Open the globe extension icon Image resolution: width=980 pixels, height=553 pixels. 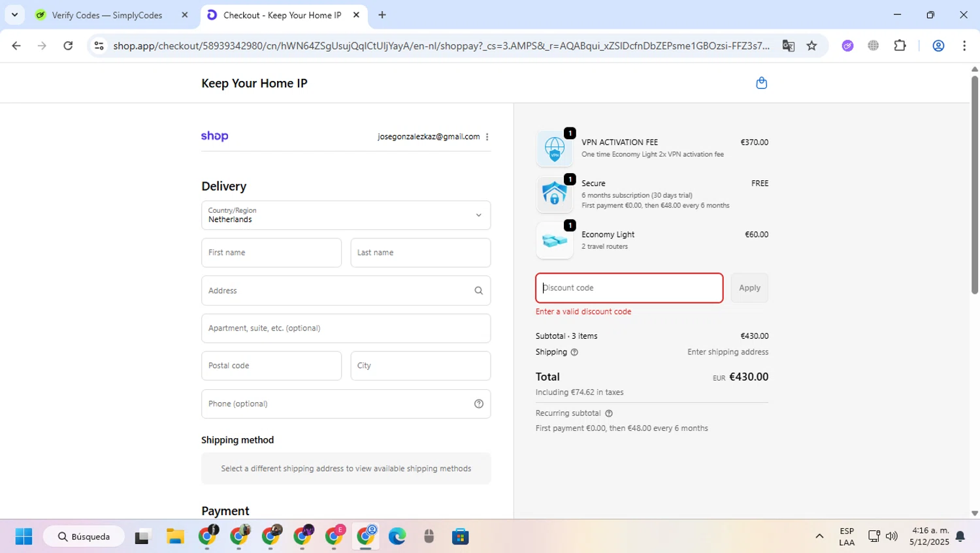874,46
